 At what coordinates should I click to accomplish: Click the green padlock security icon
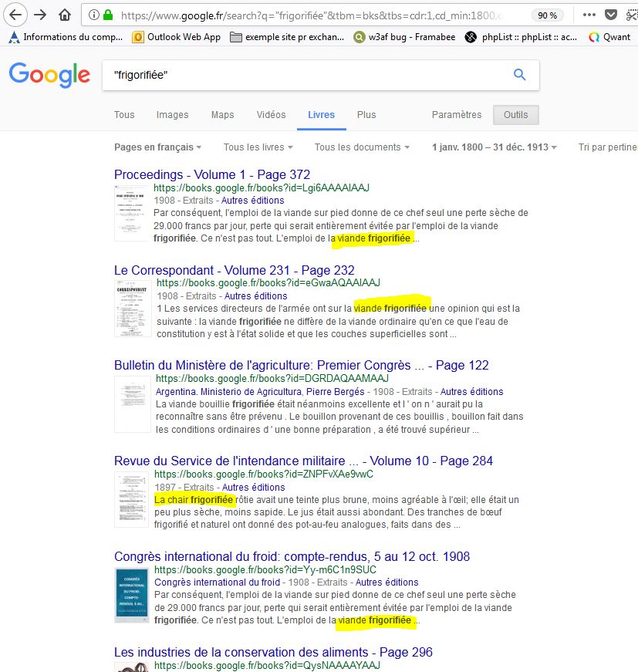point(108,15)
